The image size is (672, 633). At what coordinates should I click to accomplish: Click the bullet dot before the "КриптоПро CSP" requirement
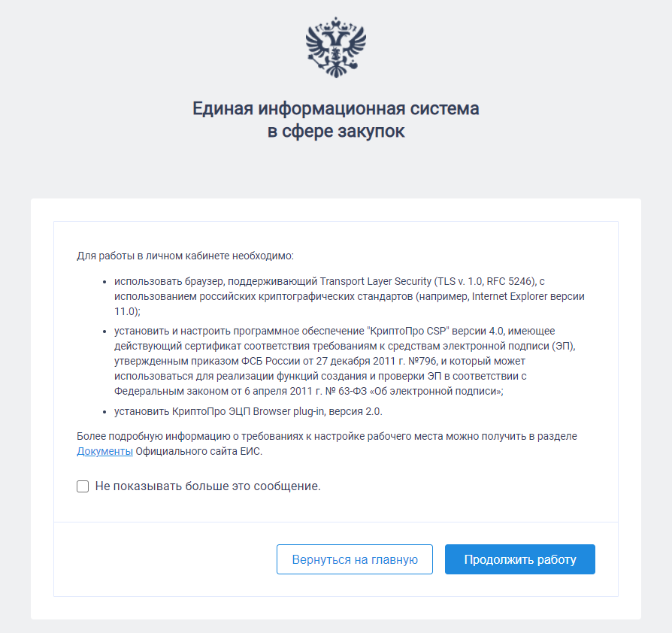pyautogui.click(x=104, y=331)
